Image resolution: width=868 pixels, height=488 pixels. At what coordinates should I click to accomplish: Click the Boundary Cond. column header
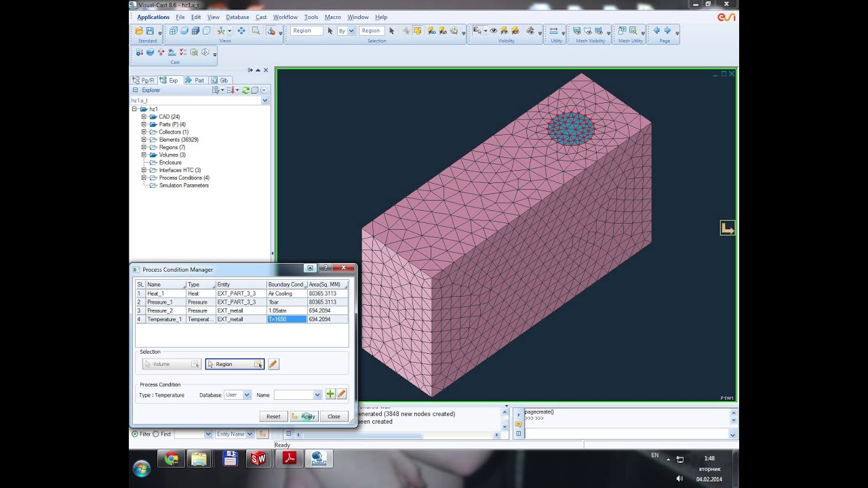287,285
